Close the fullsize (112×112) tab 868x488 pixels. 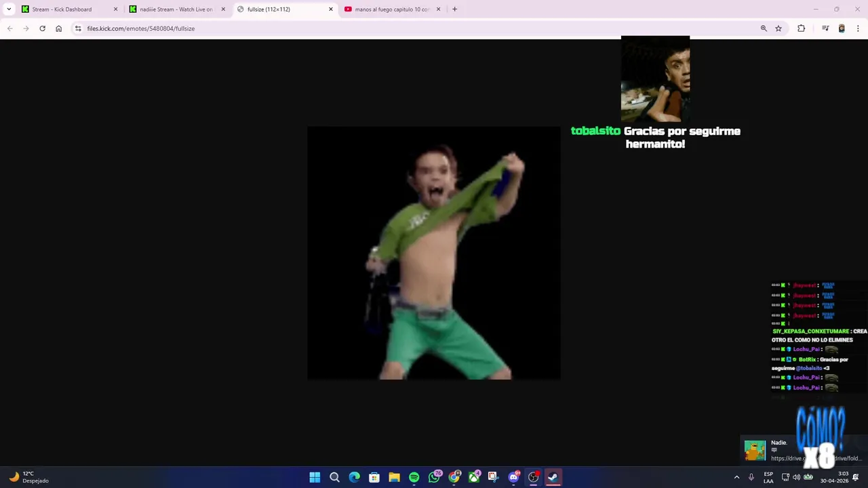(x=331, y=9)
